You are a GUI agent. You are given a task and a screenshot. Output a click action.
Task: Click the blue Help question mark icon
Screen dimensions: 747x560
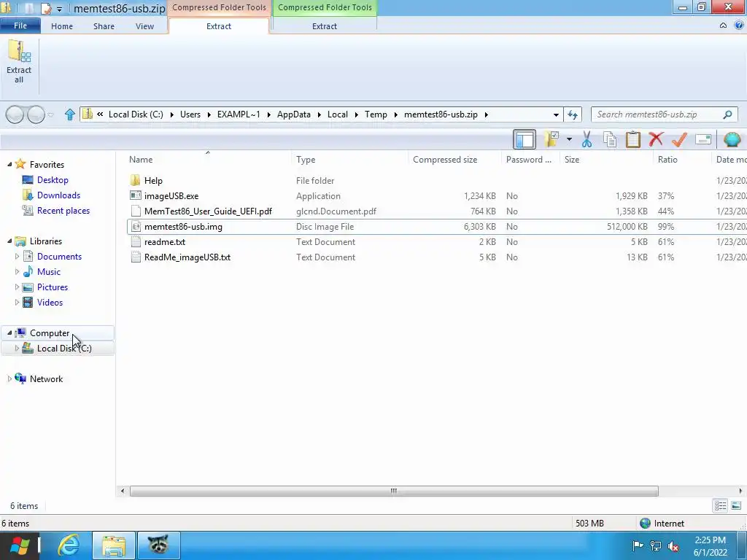[x=738, y=26]
